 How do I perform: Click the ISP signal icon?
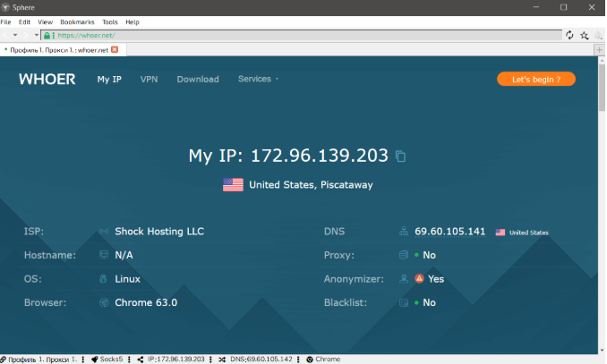pyautogui.click(x=104, y=232)
